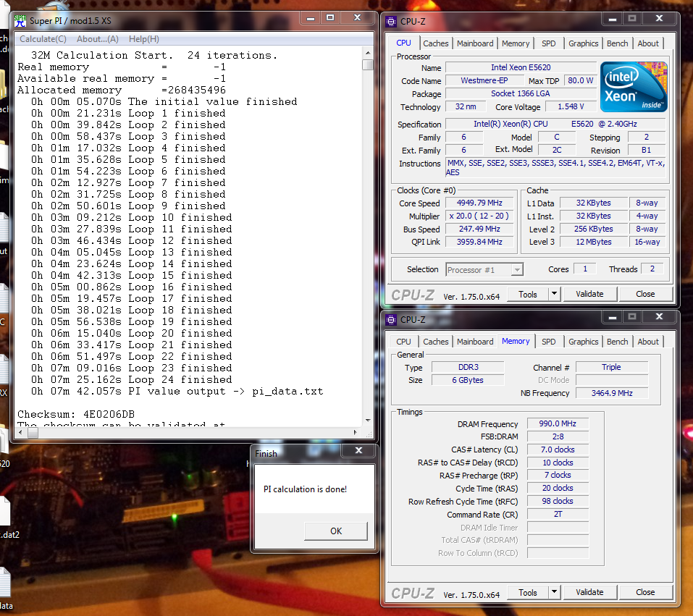Minimize the top CPU-Z window
693x616 pixels.
pos(612,19)
